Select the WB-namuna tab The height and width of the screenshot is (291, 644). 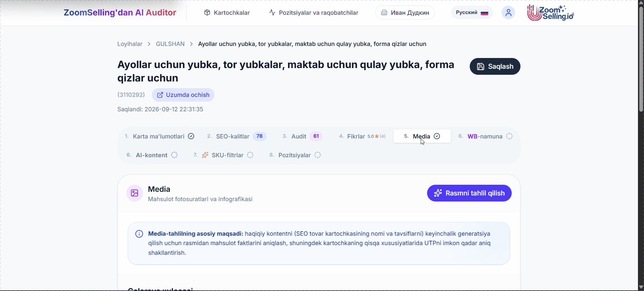pos(486,136)
